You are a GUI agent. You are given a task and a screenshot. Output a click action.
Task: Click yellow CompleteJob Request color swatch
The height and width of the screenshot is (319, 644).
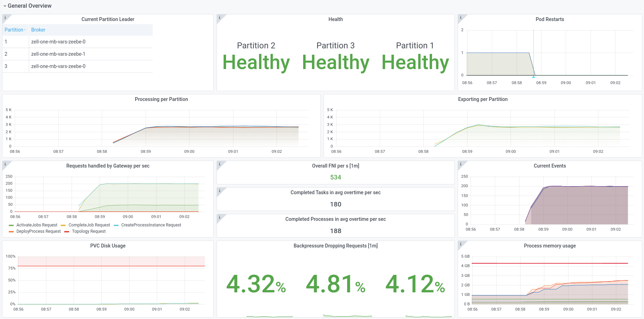coord(63,225)
